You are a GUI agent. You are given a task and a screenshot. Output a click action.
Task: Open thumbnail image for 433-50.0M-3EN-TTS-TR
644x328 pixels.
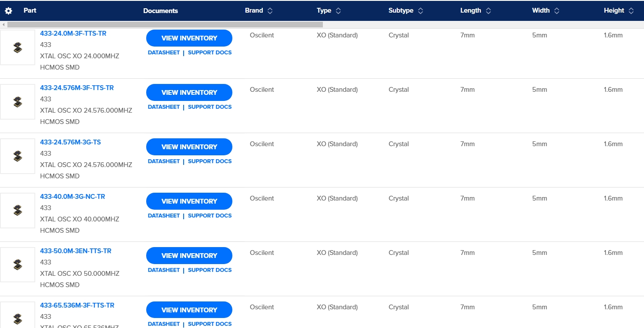[x=17, y=265]
